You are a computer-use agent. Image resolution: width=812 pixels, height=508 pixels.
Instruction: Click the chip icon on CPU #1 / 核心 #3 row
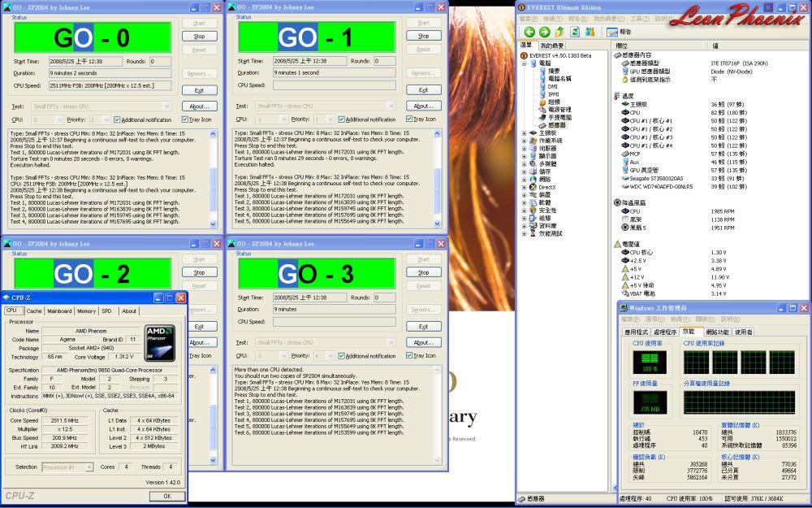coord(625,137)
